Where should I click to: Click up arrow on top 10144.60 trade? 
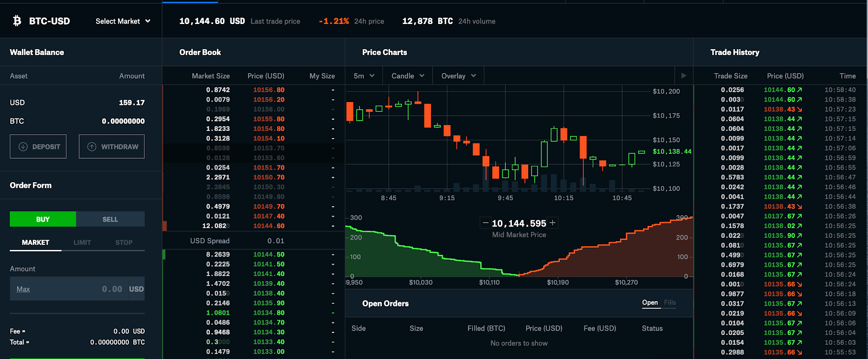point(800,90)
